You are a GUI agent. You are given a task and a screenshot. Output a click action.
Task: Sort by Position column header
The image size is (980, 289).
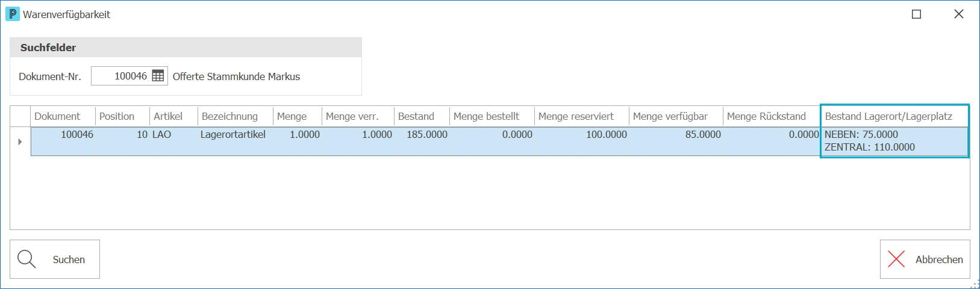[x=123, y=116]
